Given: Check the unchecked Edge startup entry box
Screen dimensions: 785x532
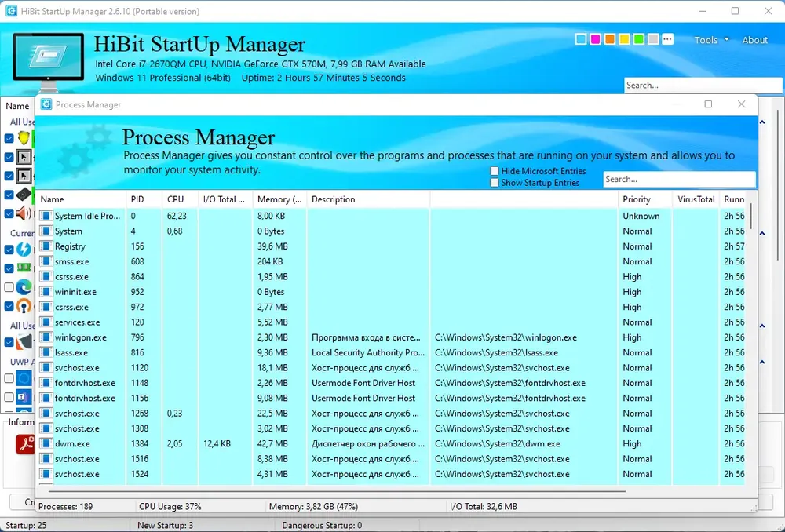Looking at the screenshot, I should coord(9,287).
